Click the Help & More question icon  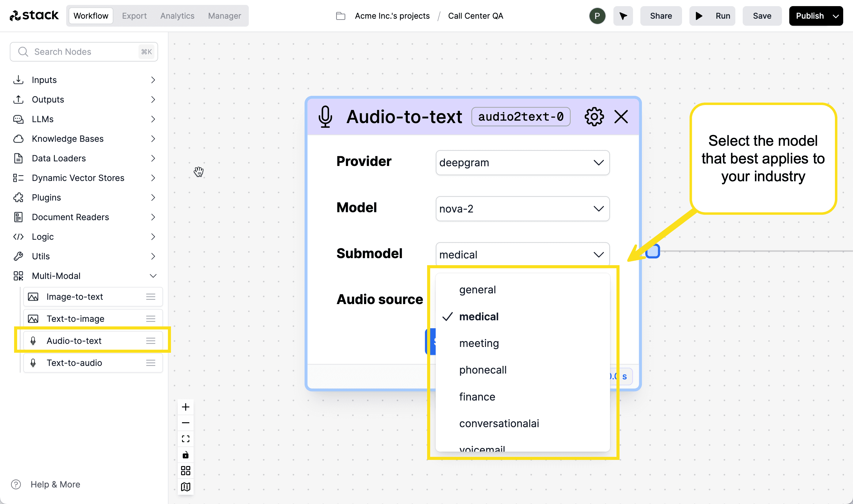(16, 484)
